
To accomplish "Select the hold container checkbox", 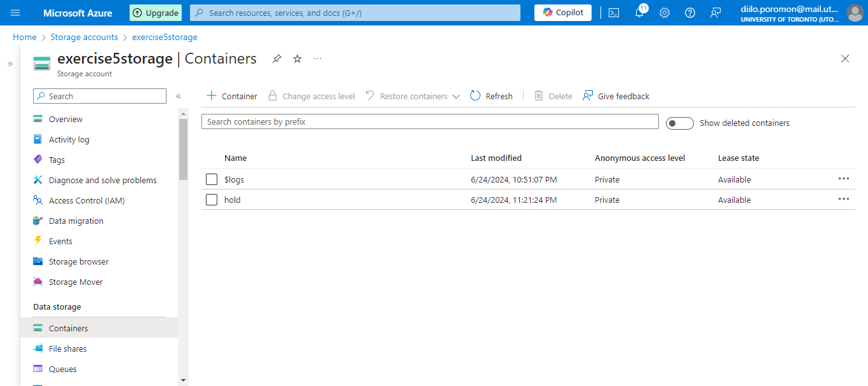I will 212,200.
